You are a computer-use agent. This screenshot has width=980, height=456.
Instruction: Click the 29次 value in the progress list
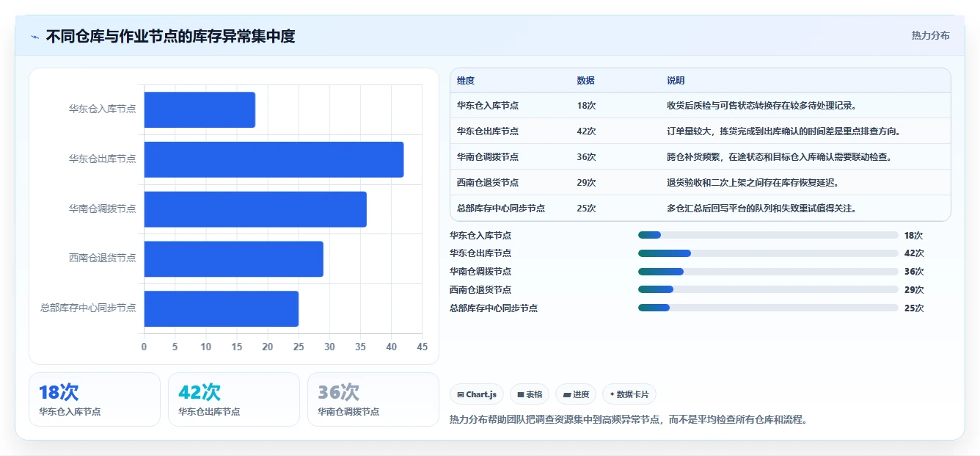(x=914, y=290)
